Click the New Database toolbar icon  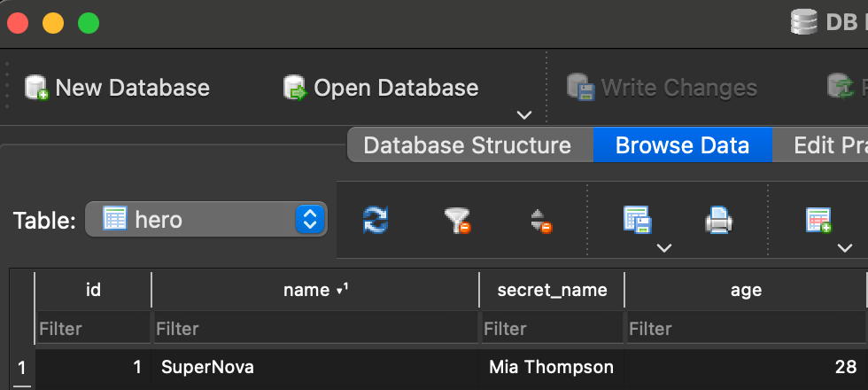coord(36,88)
